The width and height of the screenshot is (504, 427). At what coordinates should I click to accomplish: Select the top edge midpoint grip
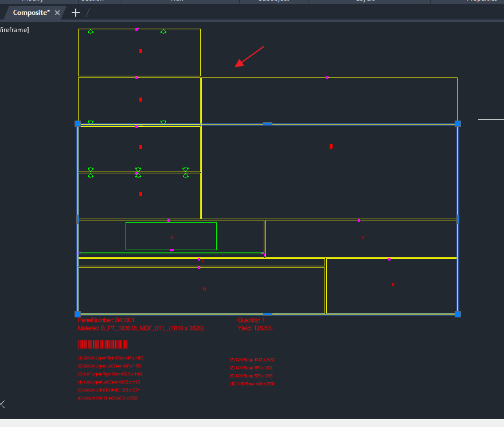pyautogui.click(x=267, y=123)
